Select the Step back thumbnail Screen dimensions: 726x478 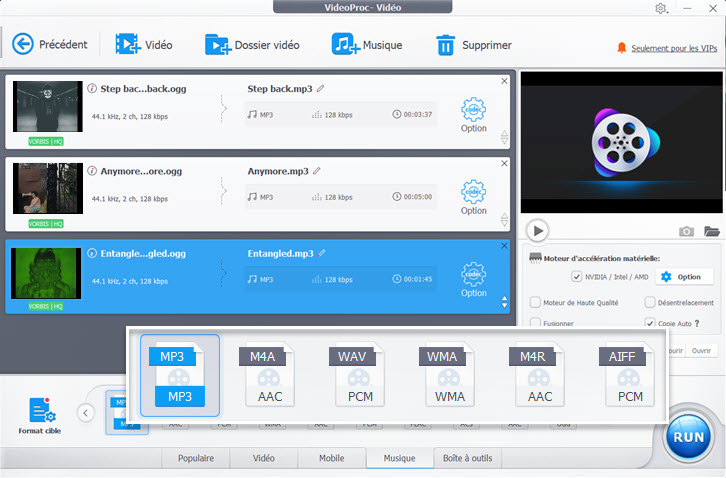48,107
